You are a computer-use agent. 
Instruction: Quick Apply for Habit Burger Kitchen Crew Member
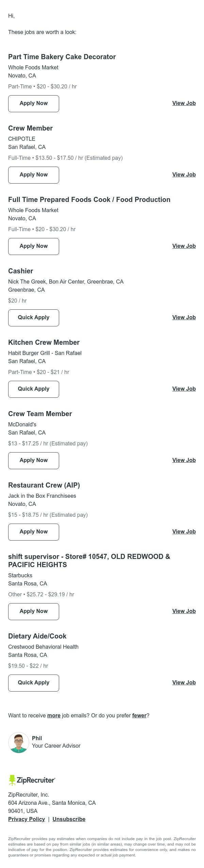click(34, 389)
